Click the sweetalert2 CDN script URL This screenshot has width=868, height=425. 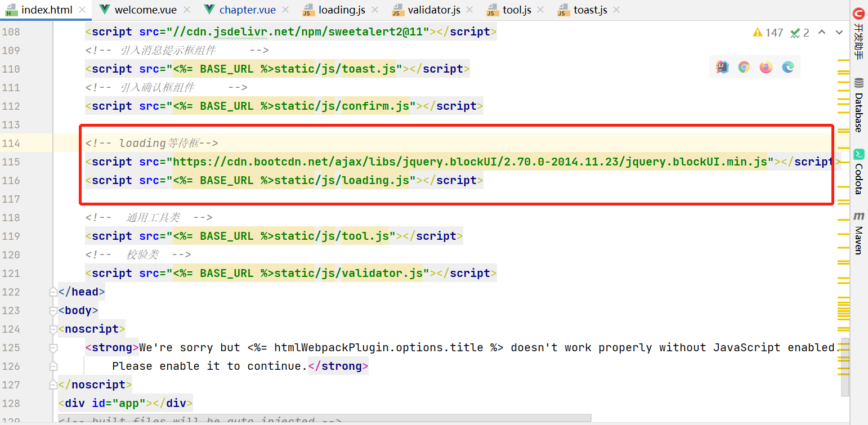pos(301,32)
